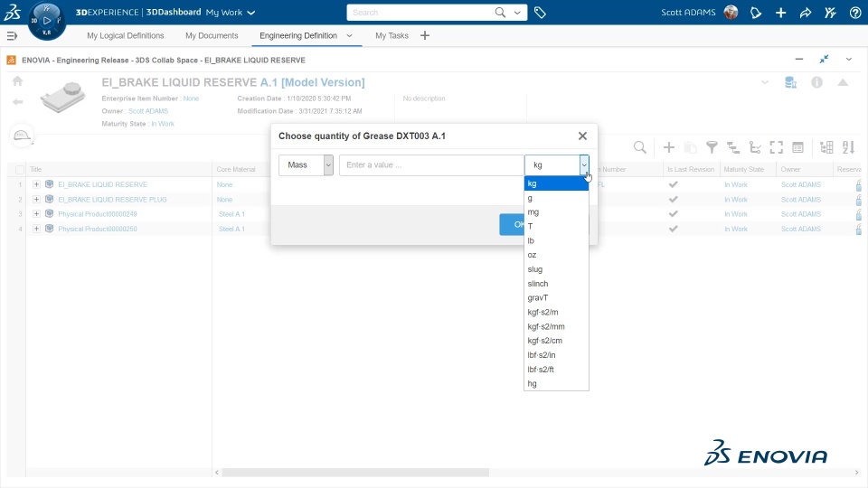Click the table view icon
The image size is (868, 488).
pyautogui.click(x=797, y=147)
